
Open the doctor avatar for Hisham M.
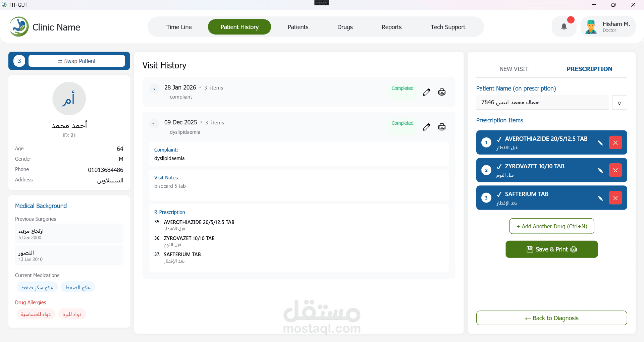coord(591,26)
